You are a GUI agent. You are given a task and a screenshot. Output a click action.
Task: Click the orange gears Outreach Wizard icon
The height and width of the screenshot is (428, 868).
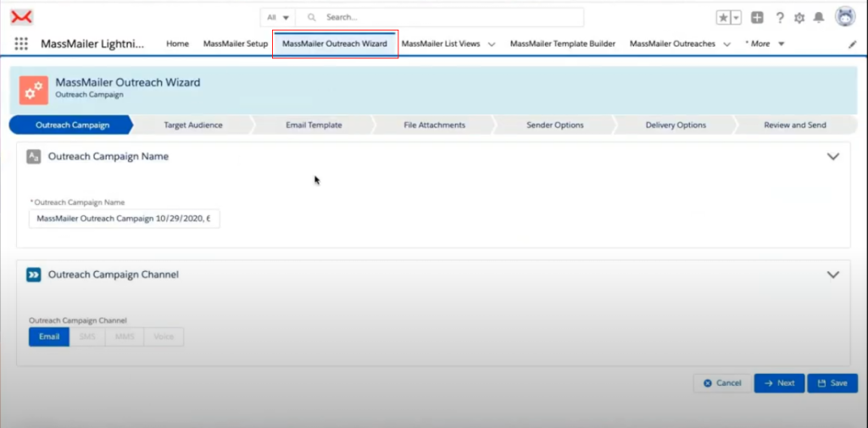pyautogui.click(x=34, y=90)
